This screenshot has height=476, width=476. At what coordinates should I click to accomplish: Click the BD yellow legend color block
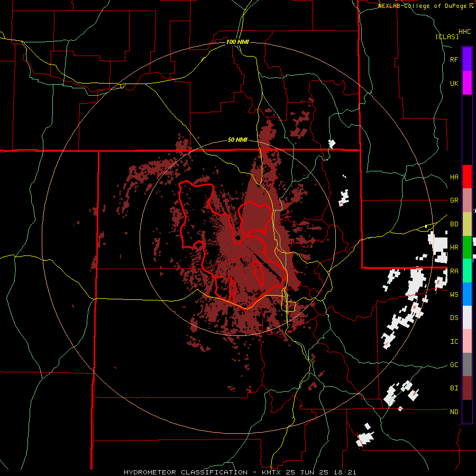pyautogui.click(x=467, y=224)
